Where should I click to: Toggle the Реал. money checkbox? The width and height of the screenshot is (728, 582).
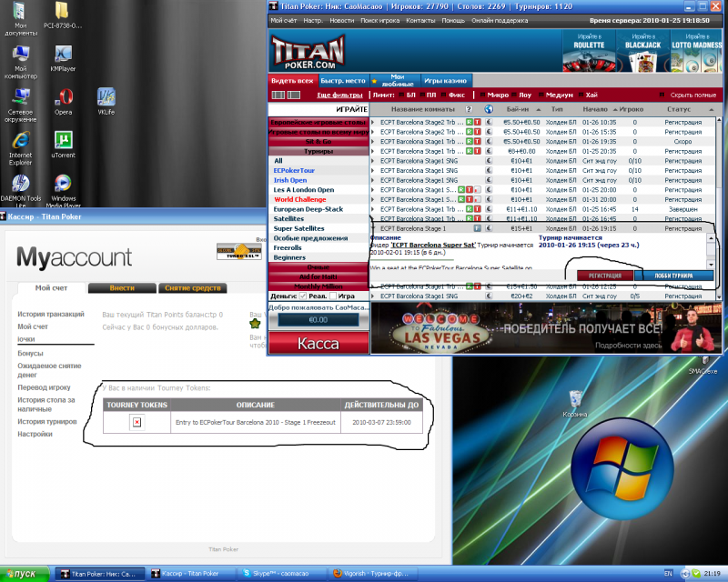(x=303, y=296)
